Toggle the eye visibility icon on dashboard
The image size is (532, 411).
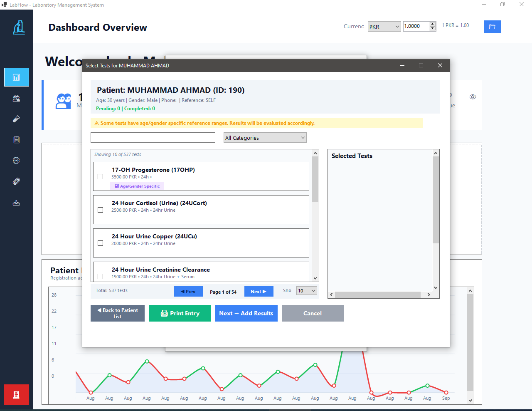coord(473,97)
